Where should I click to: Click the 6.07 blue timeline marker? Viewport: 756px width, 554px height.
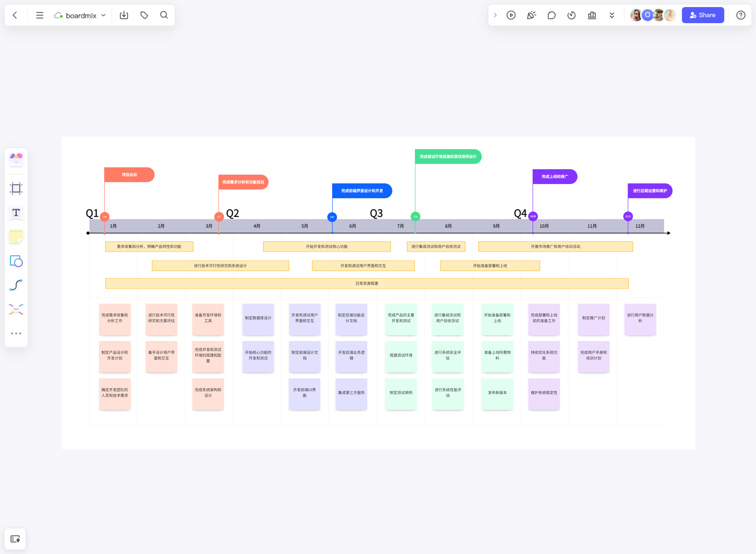tap(332, 217)
